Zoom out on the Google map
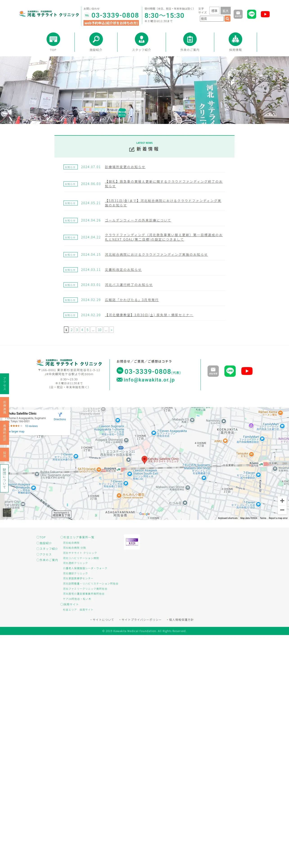Viewport: 289px width, 868px height. pyautogui.click(x=282, y=510)
